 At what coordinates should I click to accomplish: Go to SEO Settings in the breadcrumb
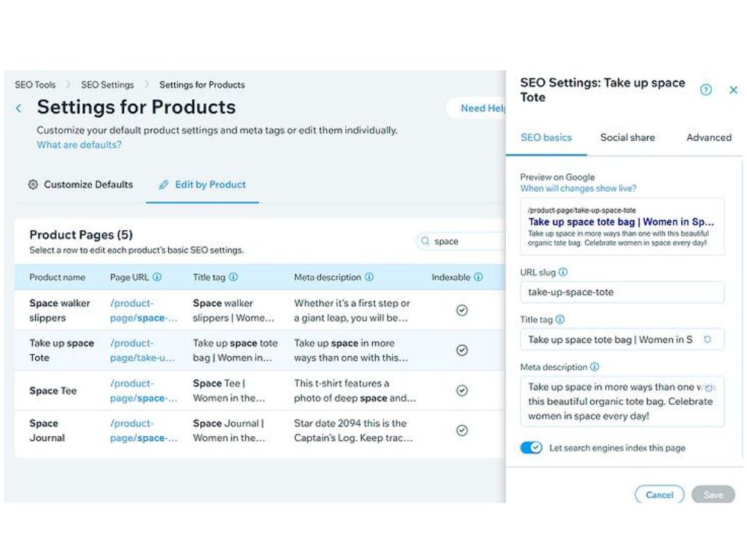pyautogui.click(x=107, y=85)
